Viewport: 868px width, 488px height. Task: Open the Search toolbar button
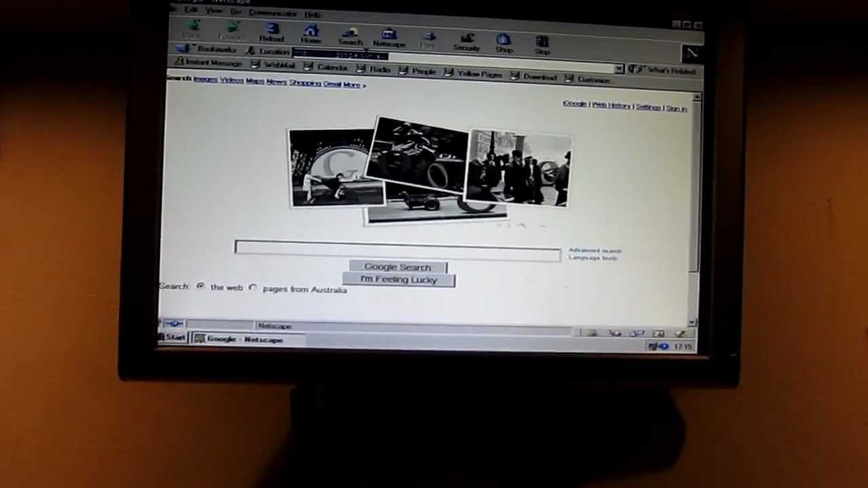(x=350, y=37)
